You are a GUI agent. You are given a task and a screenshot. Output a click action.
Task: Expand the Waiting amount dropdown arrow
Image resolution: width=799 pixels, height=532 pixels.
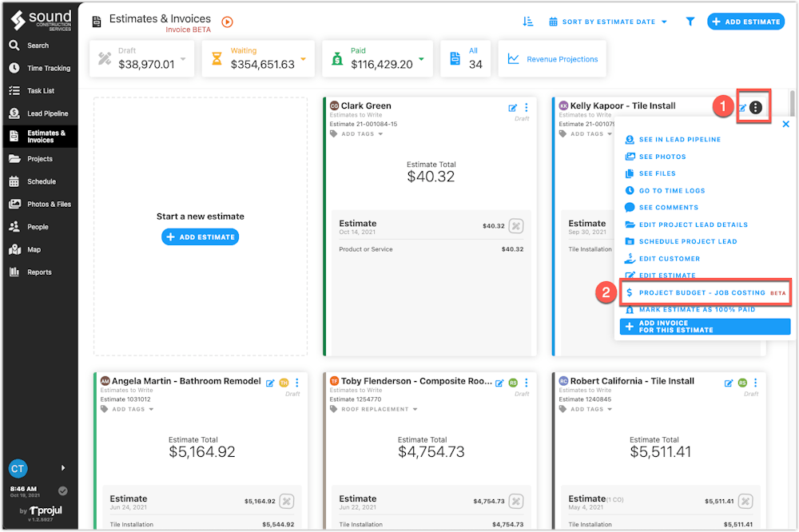pos(304,58)
